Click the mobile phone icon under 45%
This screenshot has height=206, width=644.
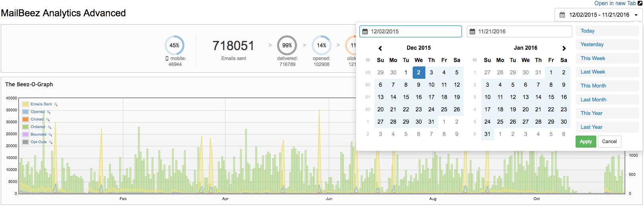167,58
